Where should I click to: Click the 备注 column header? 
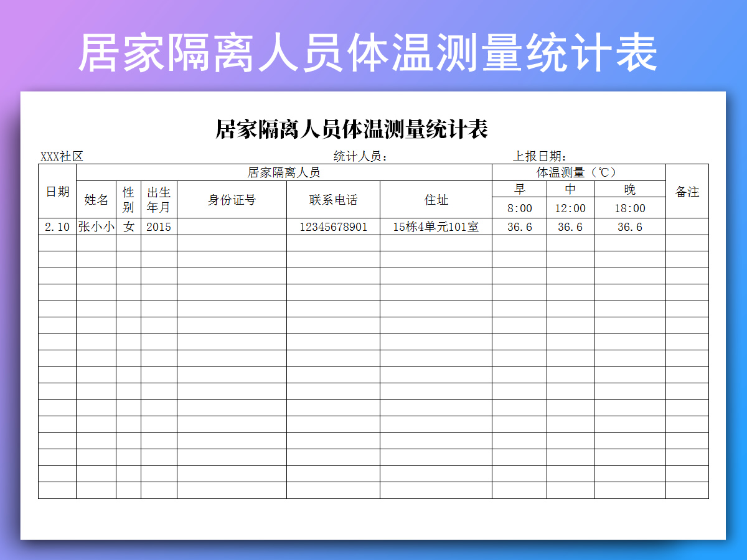(x=687, y=192)
